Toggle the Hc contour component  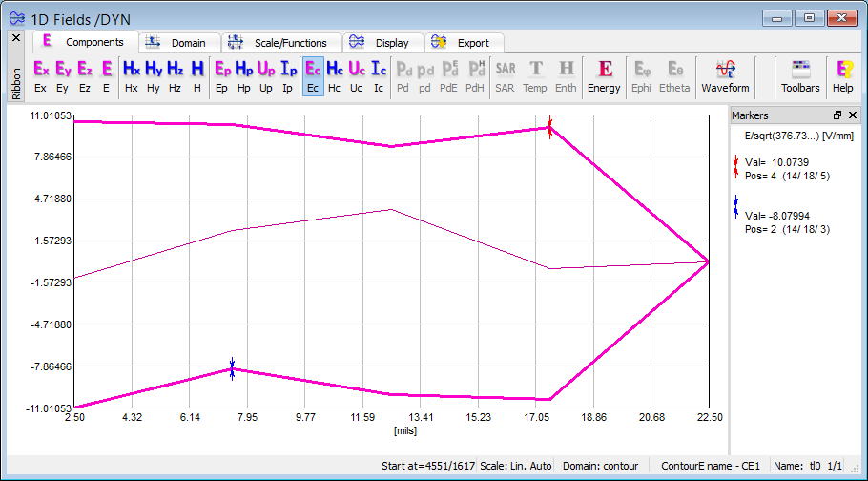334,76
